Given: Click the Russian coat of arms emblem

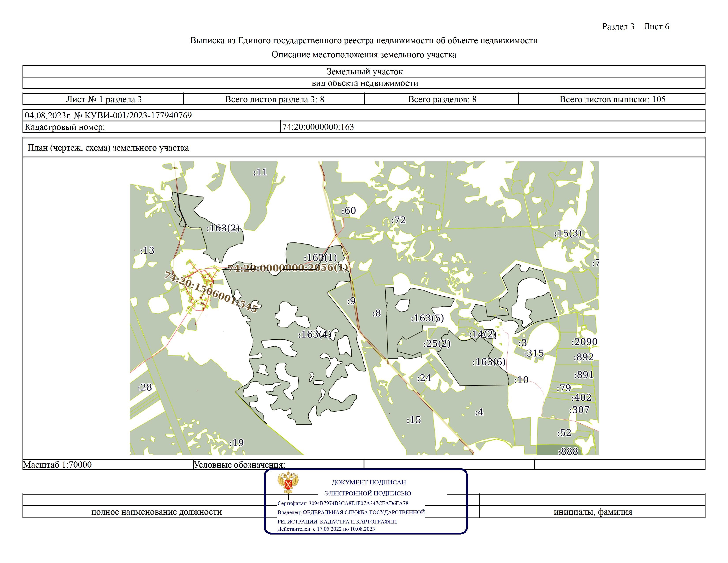Looking at the screenshot, I should coord(288,482).
